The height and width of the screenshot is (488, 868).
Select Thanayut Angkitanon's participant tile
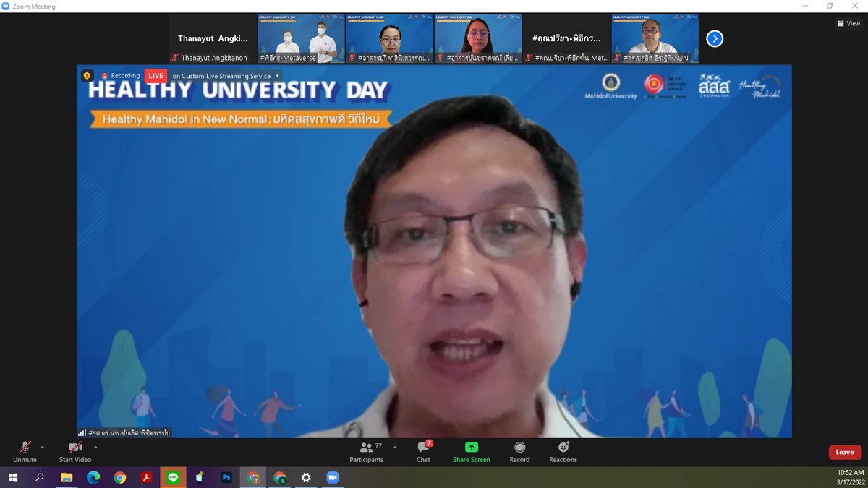pyautogui.click(x=213, y=39)
